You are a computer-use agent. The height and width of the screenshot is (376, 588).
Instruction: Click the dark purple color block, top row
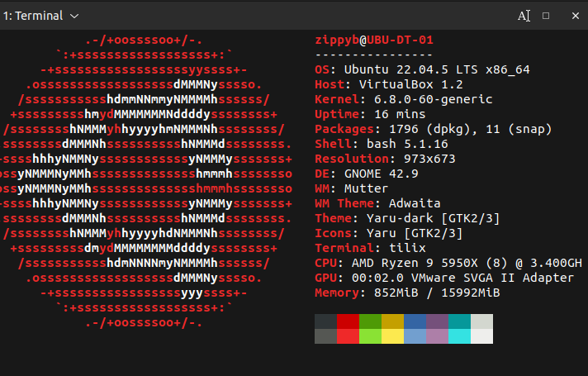(x=437, y=321)
